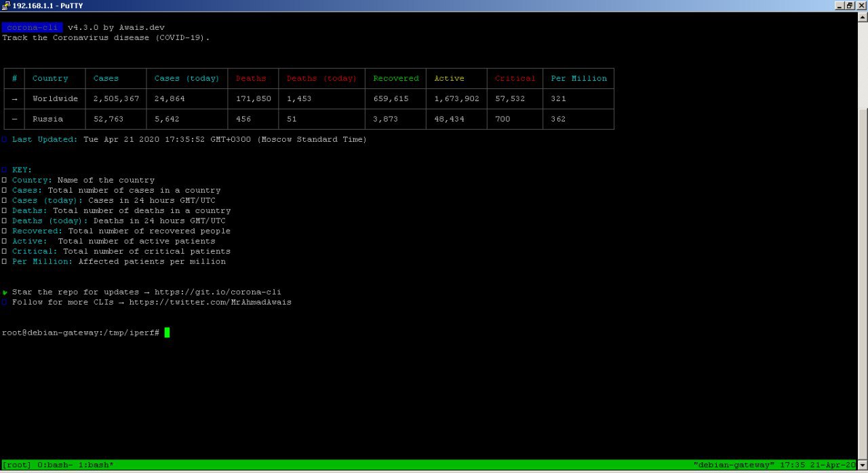Click the "debian-gateway" hostname in status bar
The image size is (868, 473).
[x=734, y=466]
